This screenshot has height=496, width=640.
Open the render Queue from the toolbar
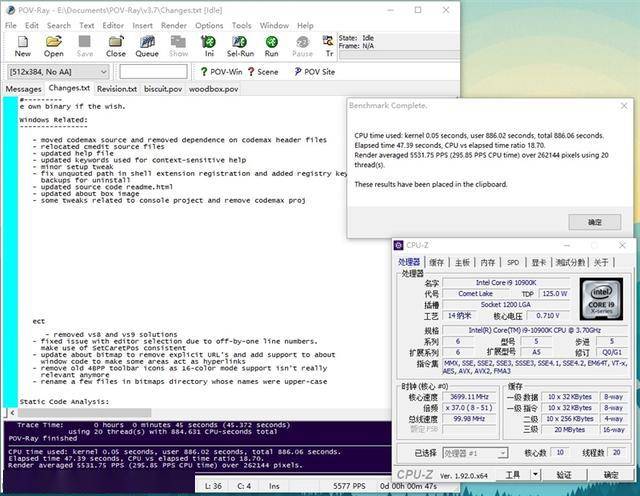(x=147, y=46)
